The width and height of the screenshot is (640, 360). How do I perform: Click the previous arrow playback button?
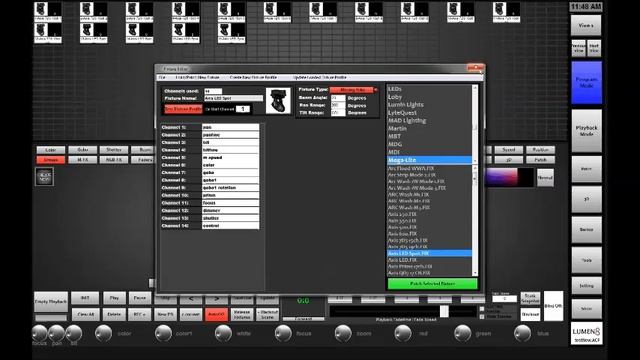tap(191, 299)
